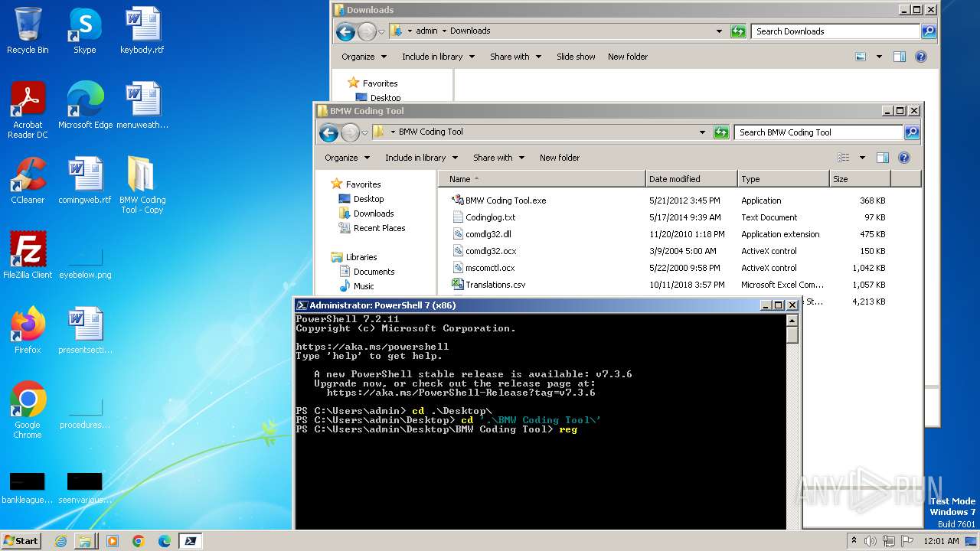This screenshot has width=980, height=551.
Task: Sort by the Date modified column header
Action: (691, 179)
